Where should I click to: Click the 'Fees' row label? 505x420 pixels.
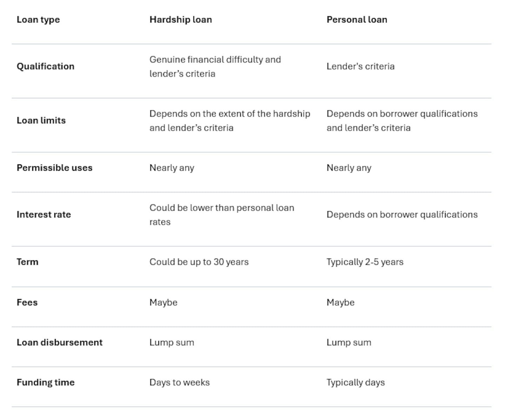[27, 303]
